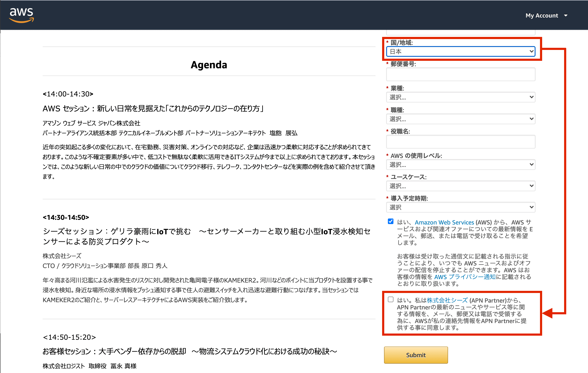
Task: Open the Amazon Web Services link
Action: [444, 222]
